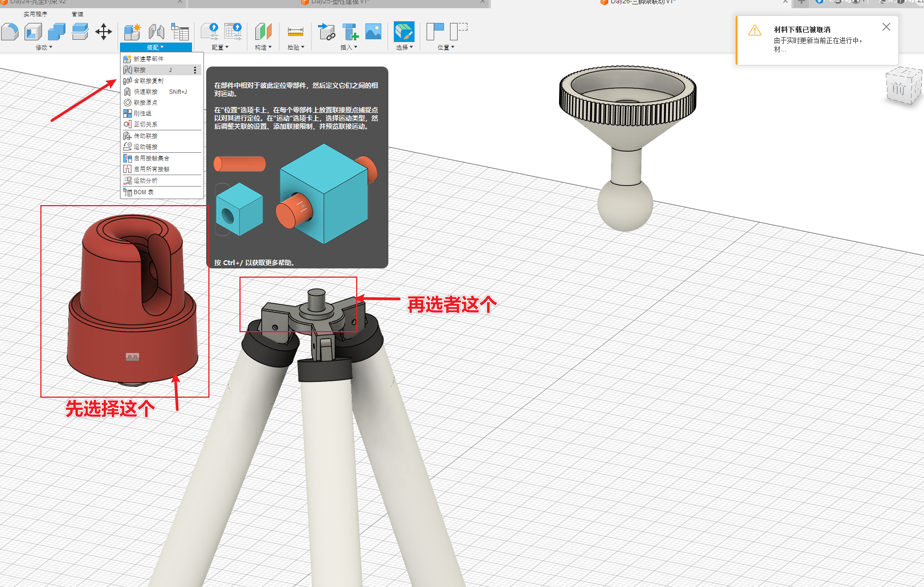Select 刚性组 menu entry
Screen dimensions: 924x587
[142, 113]
